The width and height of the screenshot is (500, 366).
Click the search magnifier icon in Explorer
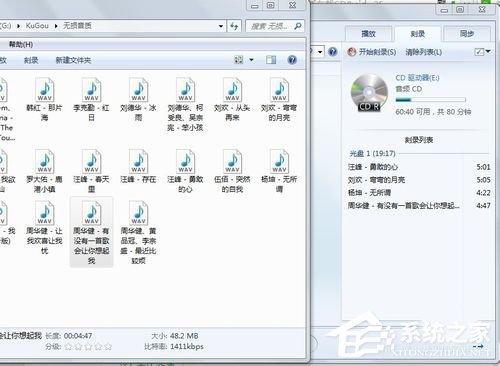297,26
